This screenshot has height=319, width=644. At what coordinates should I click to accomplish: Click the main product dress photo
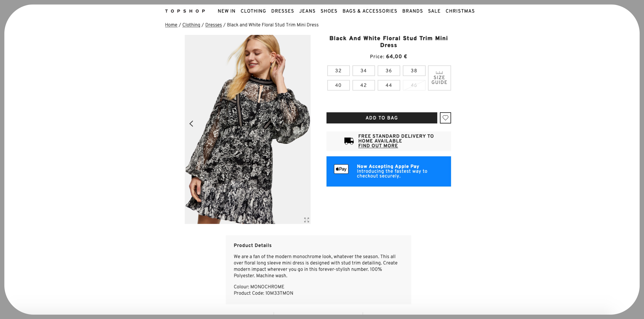coord(247,129)
